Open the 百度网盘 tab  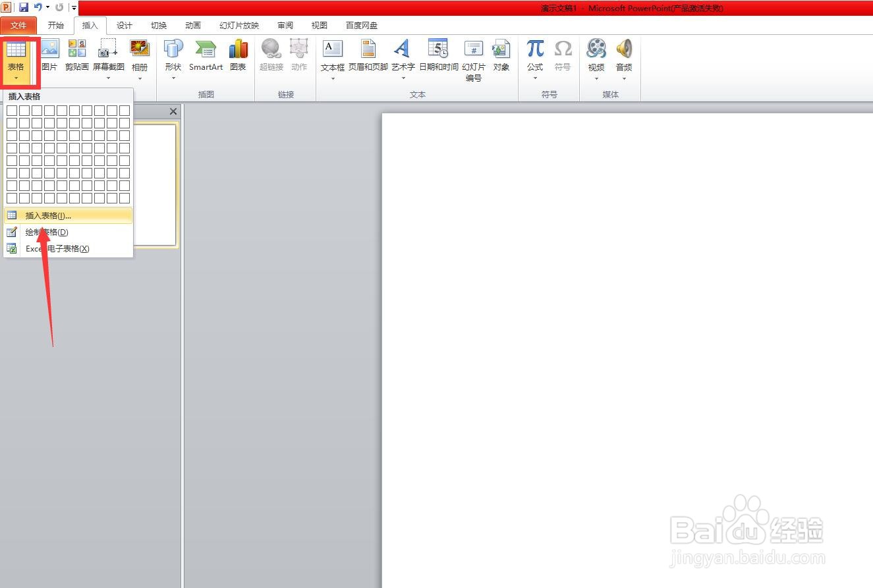point(362,26)
